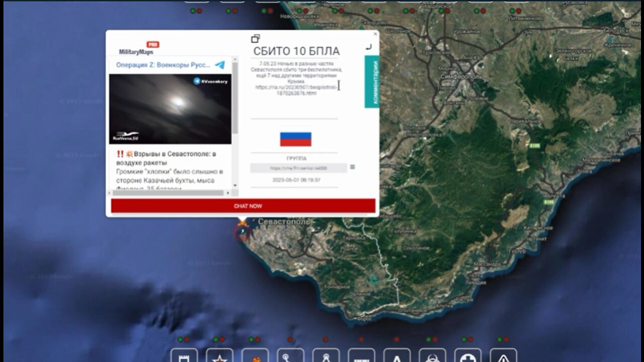This screenshot has height=362, width=644.
Task: Click the Telegram icon in embedded post header
Action: coord(220,65)
